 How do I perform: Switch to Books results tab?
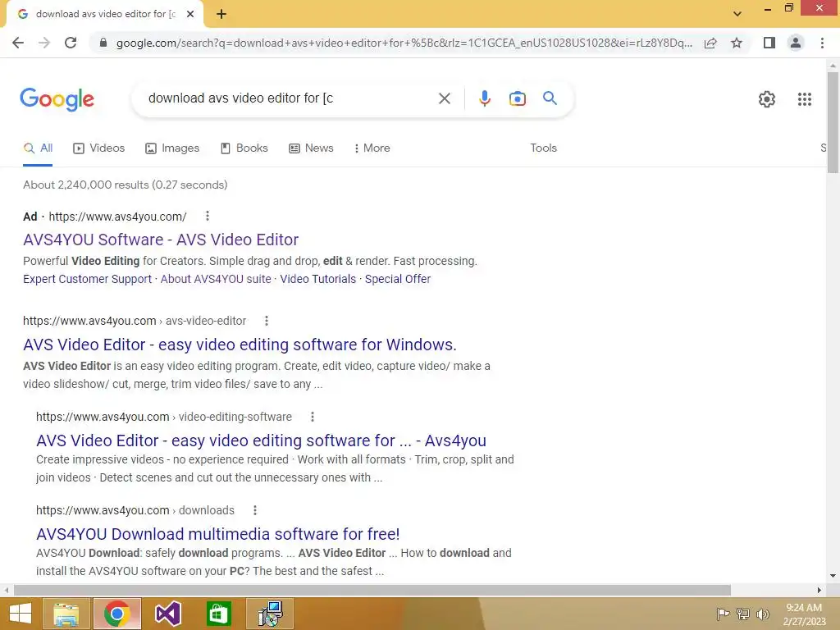point(244,148)
